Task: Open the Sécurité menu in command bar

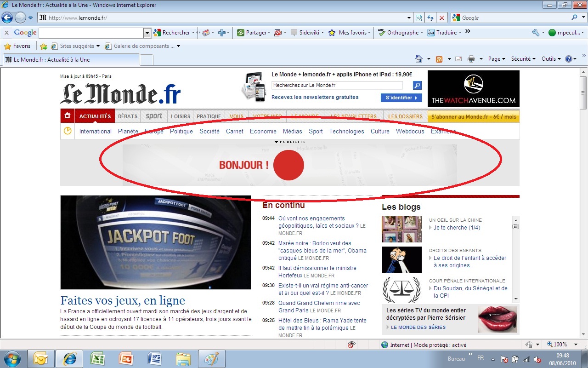Action: (x=523, y=59)
